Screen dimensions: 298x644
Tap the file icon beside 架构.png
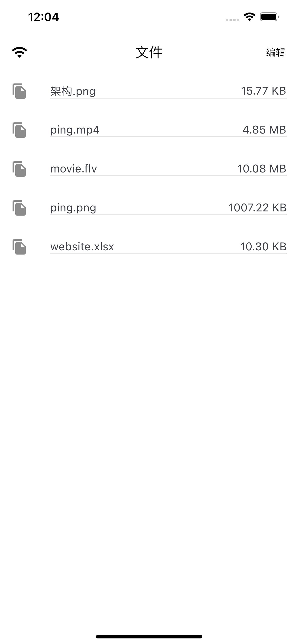click(x=19, y=91)
